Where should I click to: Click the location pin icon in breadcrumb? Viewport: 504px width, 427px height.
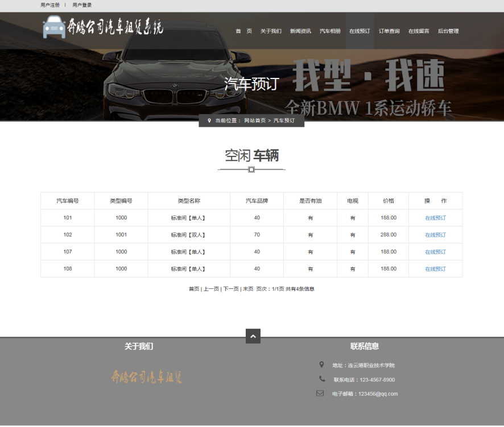209,121
